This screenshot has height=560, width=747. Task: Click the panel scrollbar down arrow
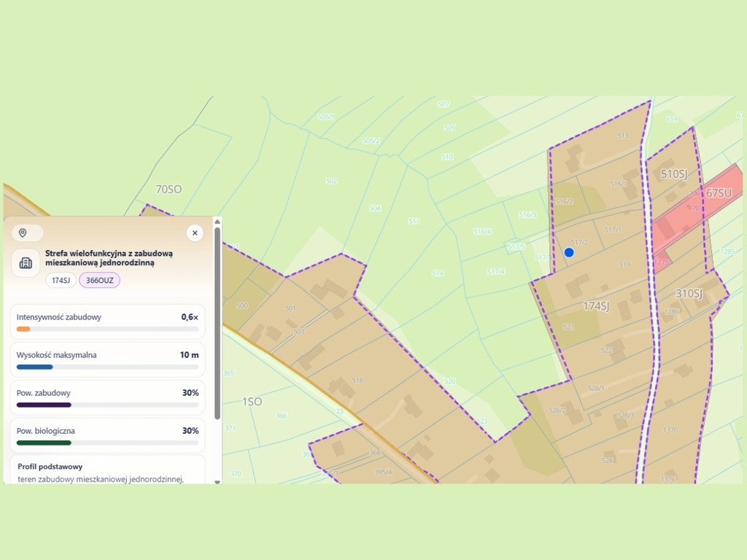coord(217,481)
